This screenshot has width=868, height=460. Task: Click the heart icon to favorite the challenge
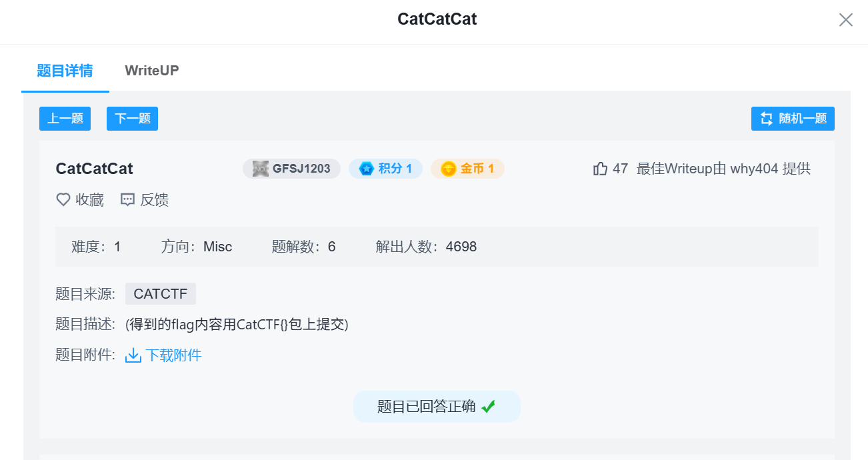63,199
